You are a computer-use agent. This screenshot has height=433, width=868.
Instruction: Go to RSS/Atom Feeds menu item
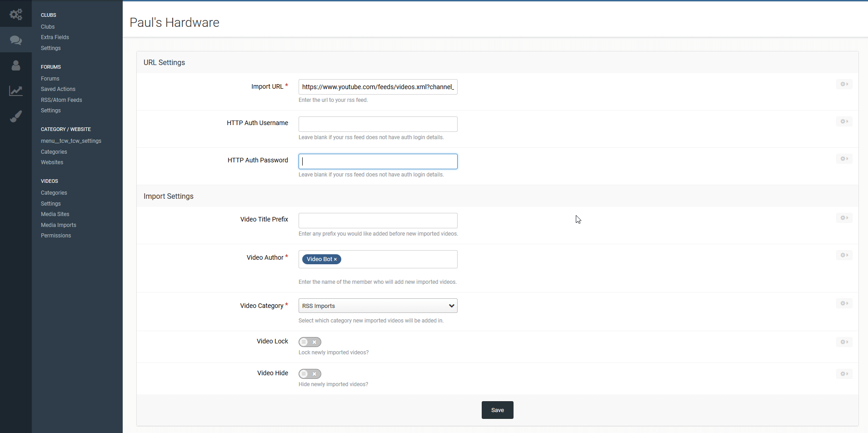pos(61,100)
